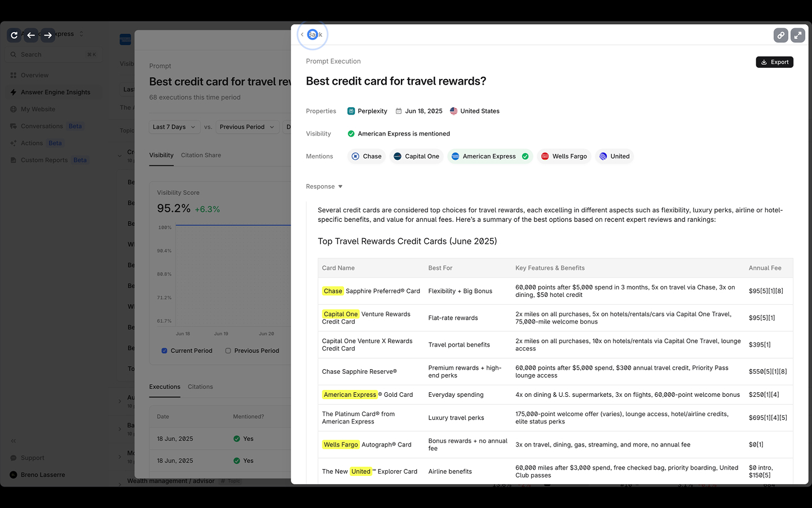812x508 pixels.
Task: Click the Overview grid icon in sidebar
Action: 14,75
